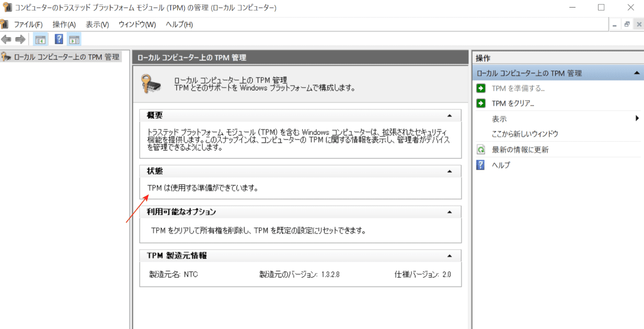Viewport: 644px width, 329px height.
Task: Open the ファイル(F) menu
Action: coord(28,25)
